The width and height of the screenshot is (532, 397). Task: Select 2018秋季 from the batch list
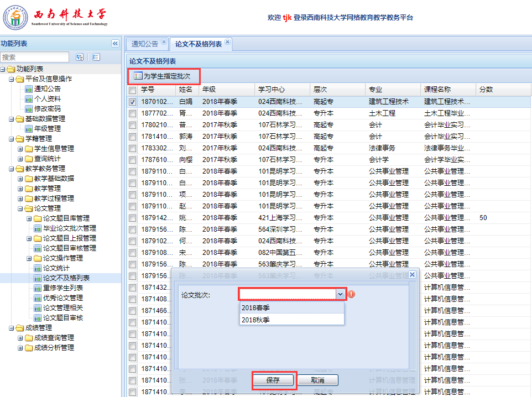pyautogui.click(x=255, y=319)
